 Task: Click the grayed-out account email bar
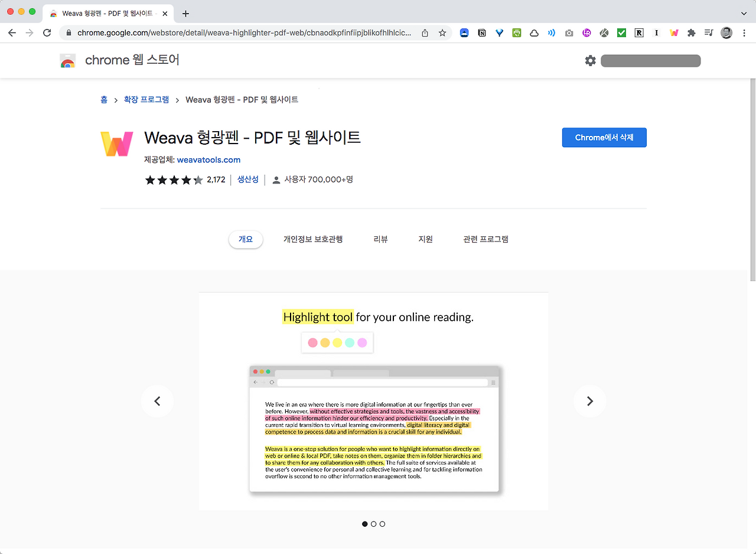(x=651, y=61)
